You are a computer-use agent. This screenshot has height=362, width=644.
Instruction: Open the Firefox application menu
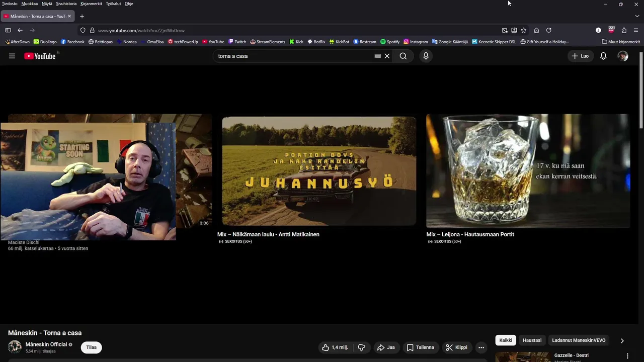point(636,30)
